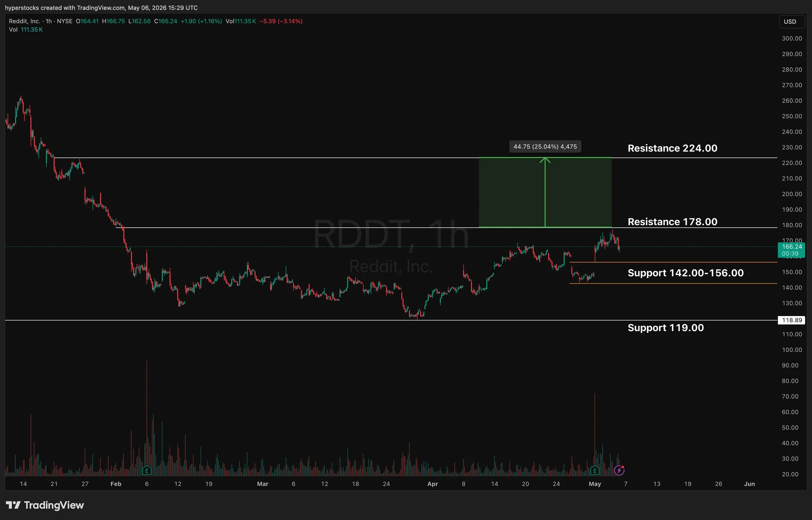Click the 'Reddit, Inc. · 1h · NYSE' symbol title

41,21
